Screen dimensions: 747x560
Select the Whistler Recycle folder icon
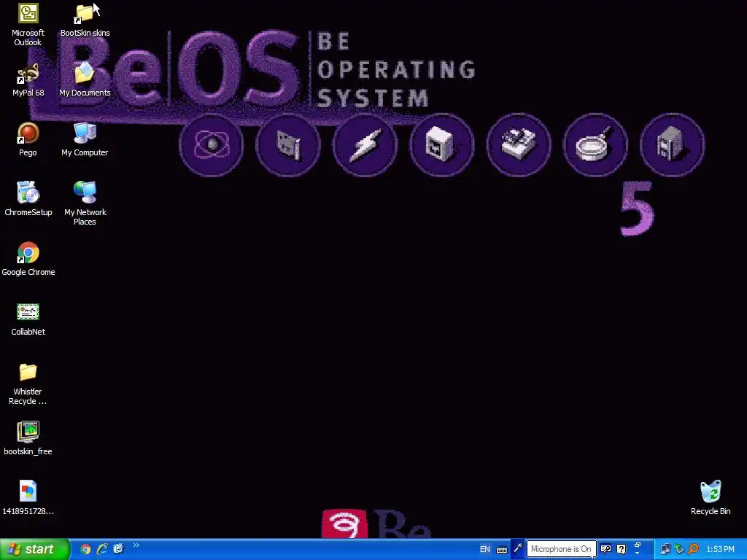click(x=28, y=384)
